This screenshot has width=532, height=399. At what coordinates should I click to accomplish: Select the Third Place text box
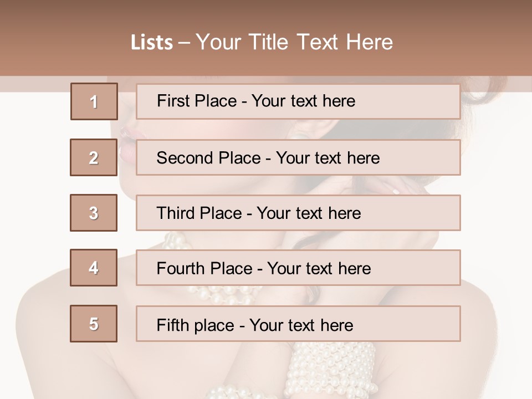click(x=298, y=213)
